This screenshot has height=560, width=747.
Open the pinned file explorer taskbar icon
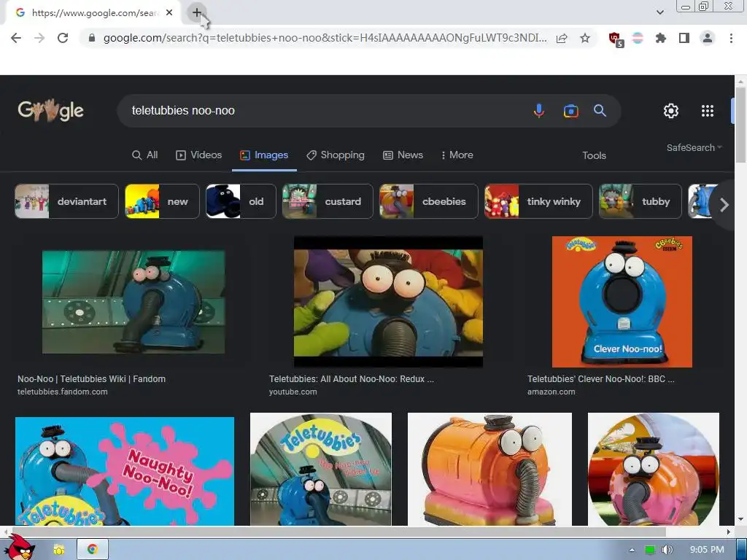click(60, 550)
